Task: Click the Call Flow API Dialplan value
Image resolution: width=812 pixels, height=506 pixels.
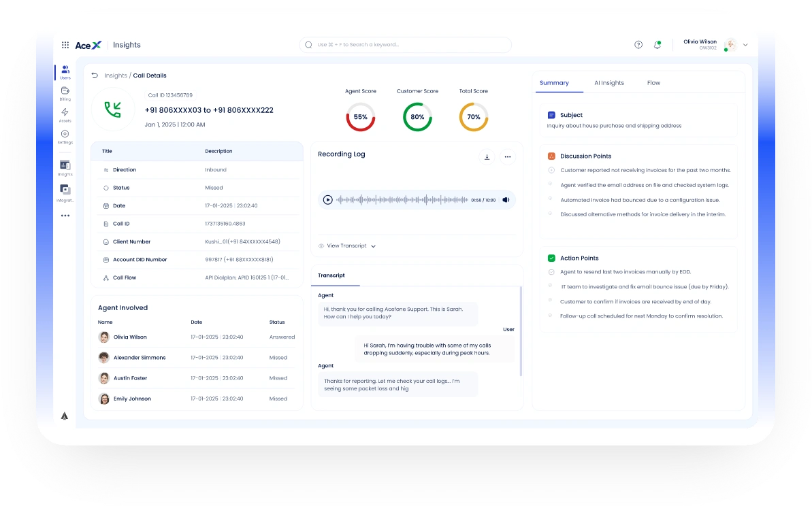Action: click(247, 278)
